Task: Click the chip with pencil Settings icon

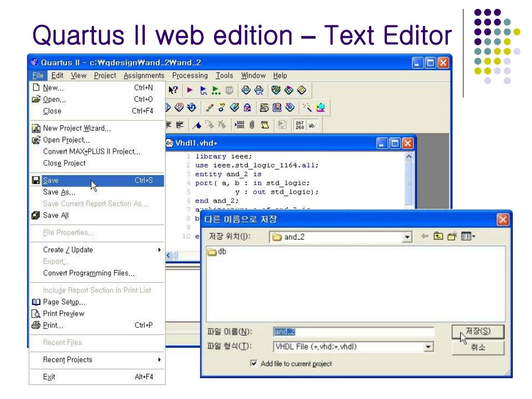Action: (x=234, y=108)
